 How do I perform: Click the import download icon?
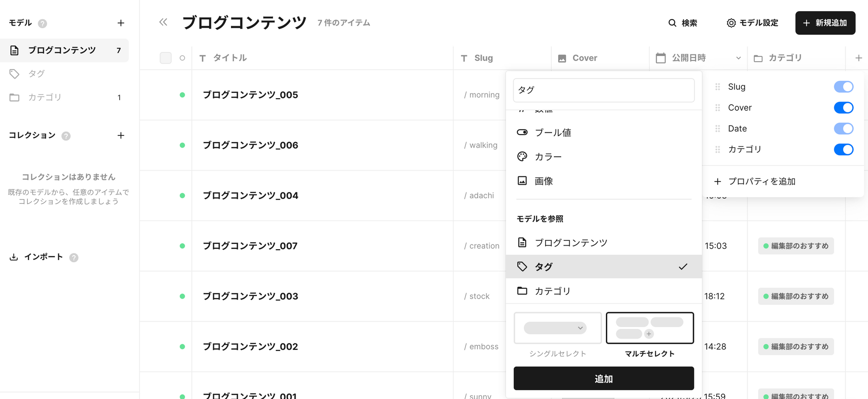click(14, 257)
